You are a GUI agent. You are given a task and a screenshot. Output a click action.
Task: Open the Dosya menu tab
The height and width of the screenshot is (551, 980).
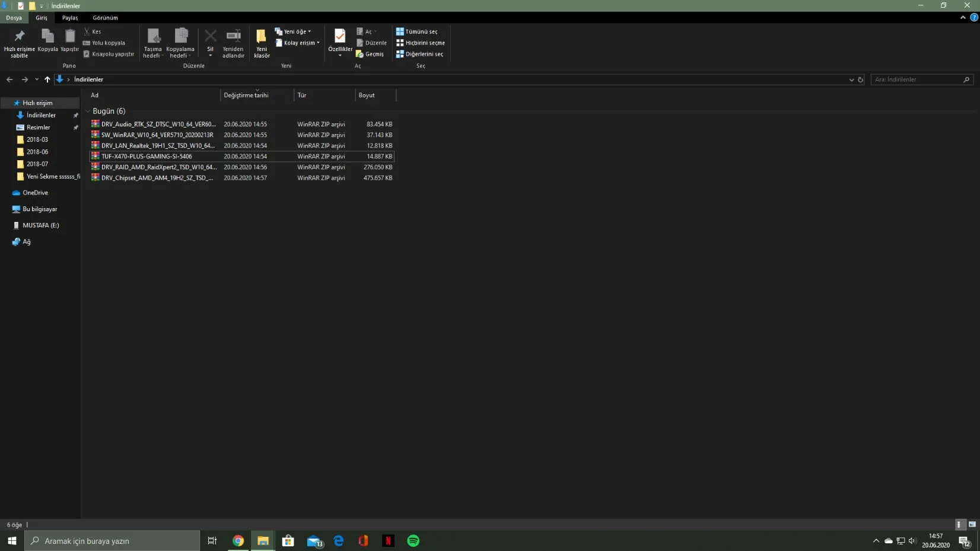(x=14, y=18)
